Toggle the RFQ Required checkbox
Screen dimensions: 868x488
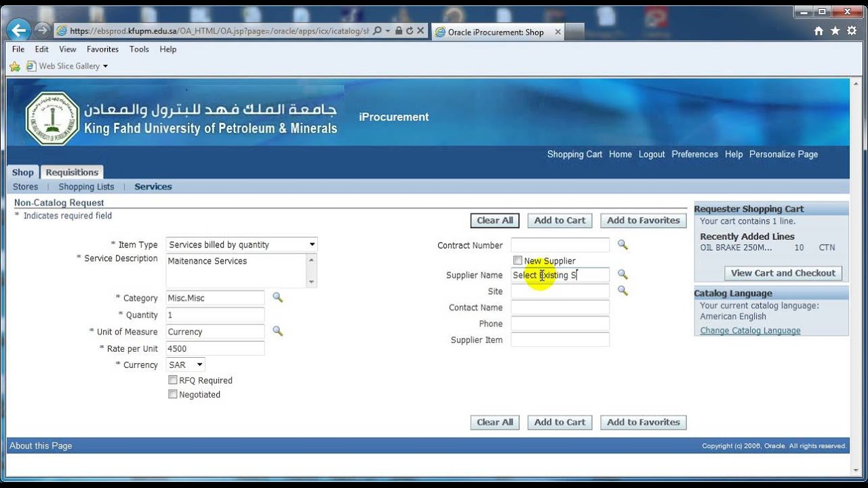pos(173,380)
